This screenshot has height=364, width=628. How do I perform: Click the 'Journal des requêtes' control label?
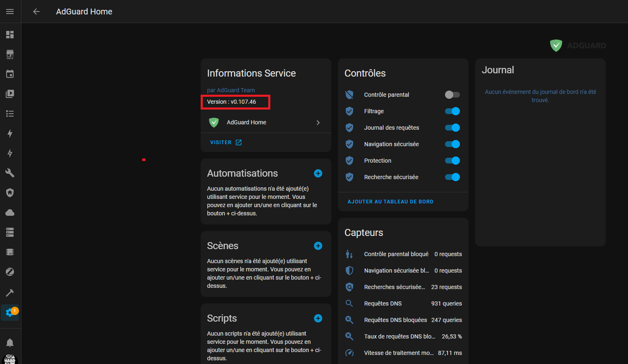tap(391, 128)
